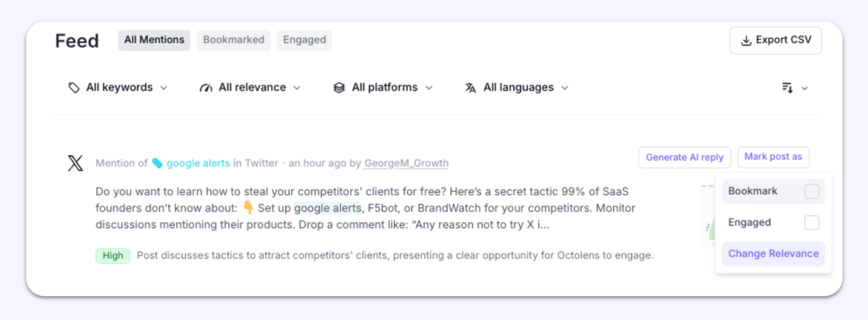
Task: Click the Generate AI reply button
Action: [684, 157]
